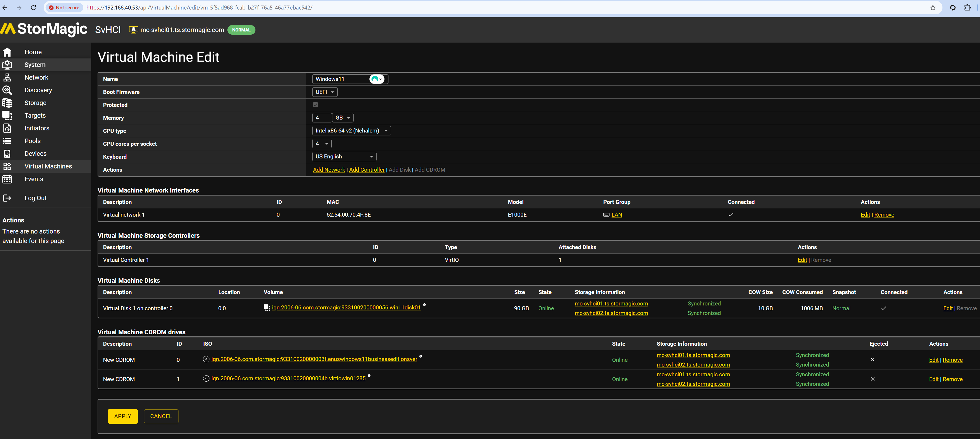980x439 pixels.
Task: Open the win11disk01 volume link
Action: [x=346, y=307]
